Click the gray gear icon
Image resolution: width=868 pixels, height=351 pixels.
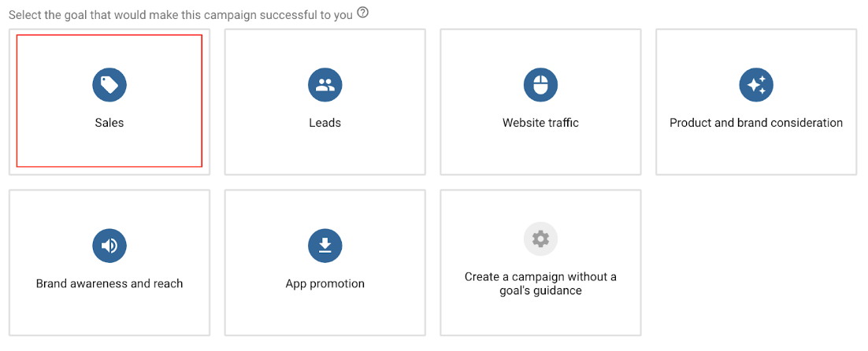pos(541,238)
